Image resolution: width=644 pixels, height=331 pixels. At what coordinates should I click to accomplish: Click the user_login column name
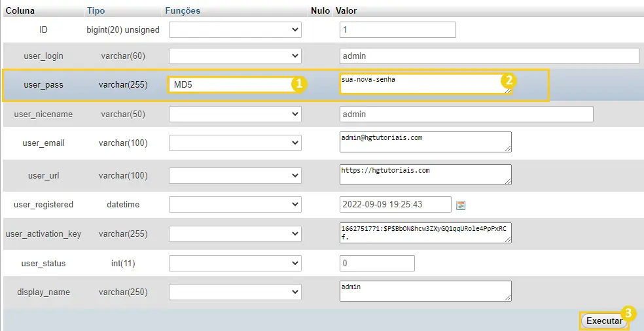click(x=44, y=56)
